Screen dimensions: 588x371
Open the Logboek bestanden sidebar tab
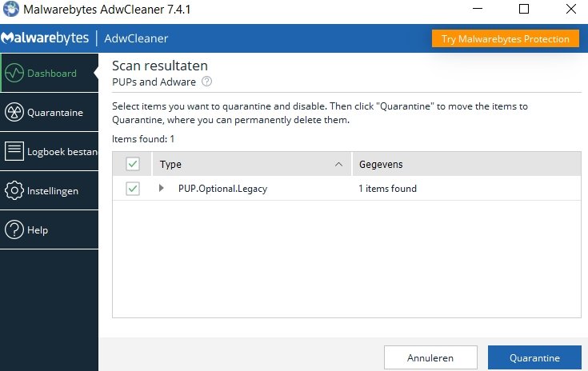[49, 151]
